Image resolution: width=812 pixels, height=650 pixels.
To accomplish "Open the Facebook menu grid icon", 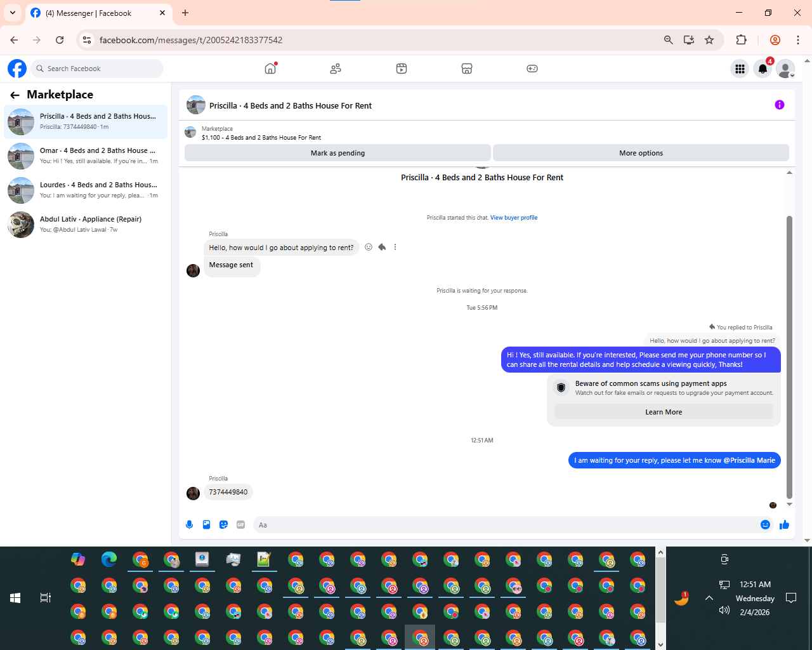I will [x=740, y=69].
